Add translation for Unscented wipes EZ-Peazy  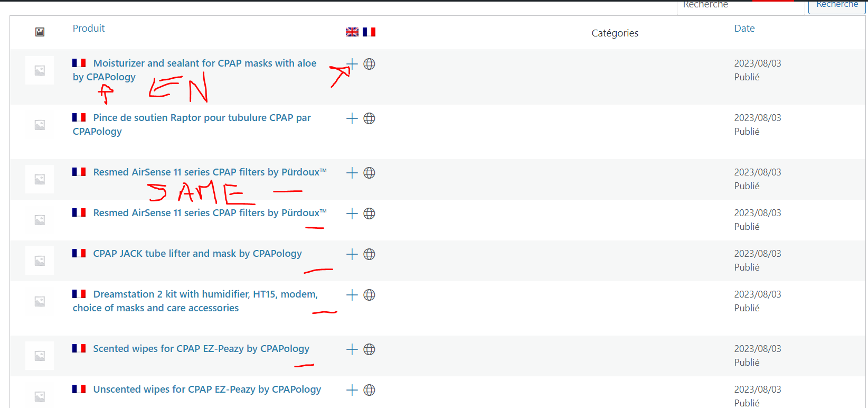click(x=352, y=390)
